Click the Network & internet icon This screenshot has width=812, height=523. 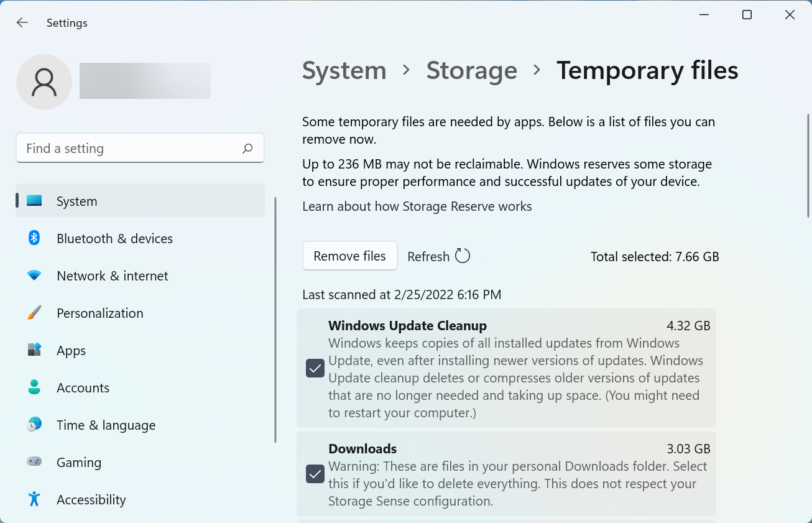tap(34, 275)
